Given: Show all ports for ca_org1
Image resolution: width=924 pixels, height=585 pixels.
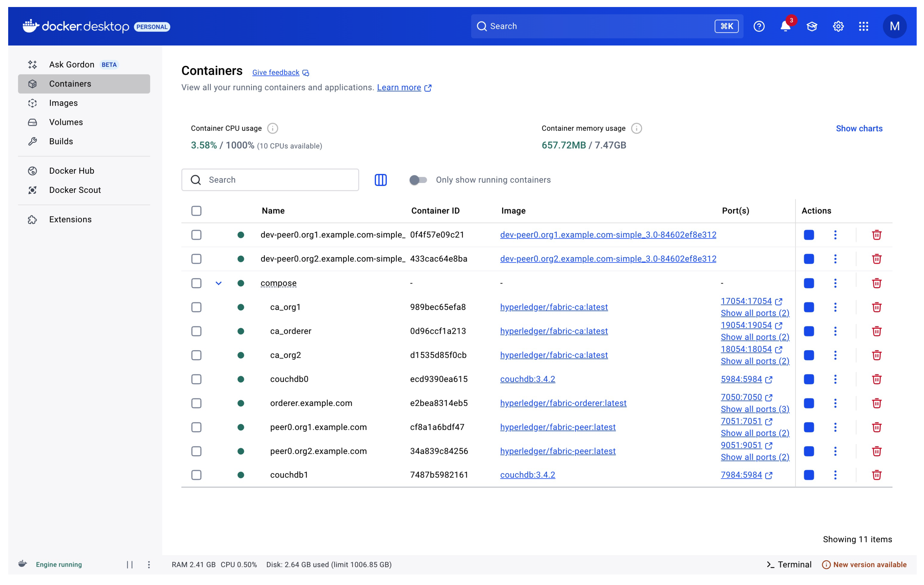Looking at the screenshot, I should (x=755, y=313).
